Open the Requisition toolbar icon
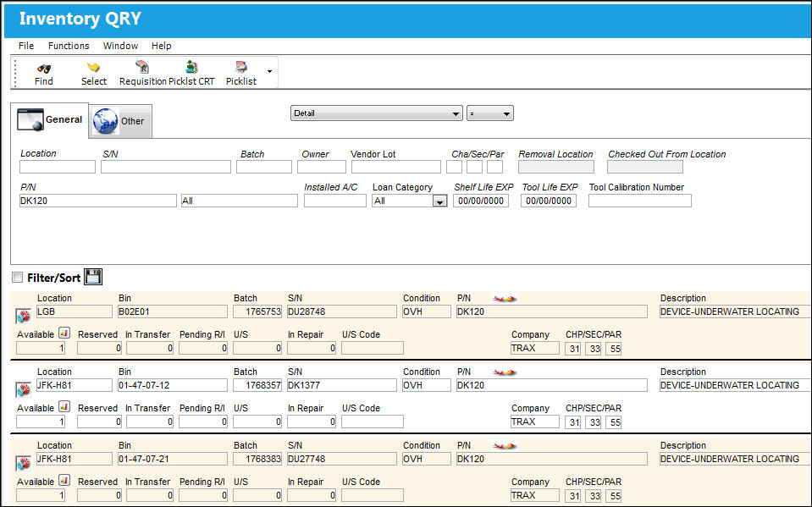The height and width of the screenshot is (507, 812). click(142, 67)
